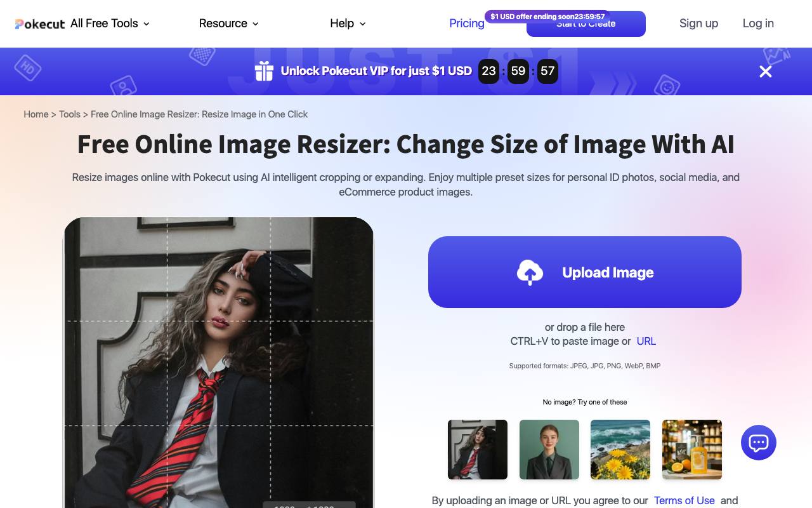Viewport: 812px width, 508px height.
Task: Click the Upload Image button
Action: (x=585, y=272)
